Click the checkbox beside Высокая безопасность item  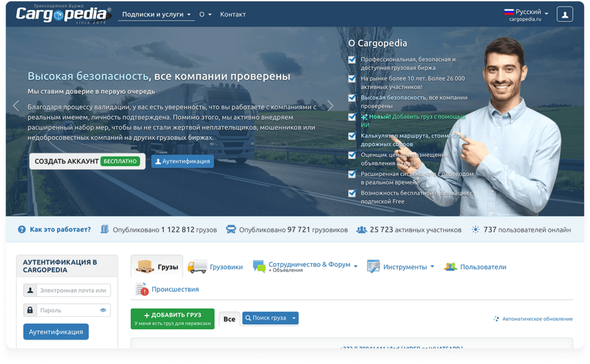point(352,97)
